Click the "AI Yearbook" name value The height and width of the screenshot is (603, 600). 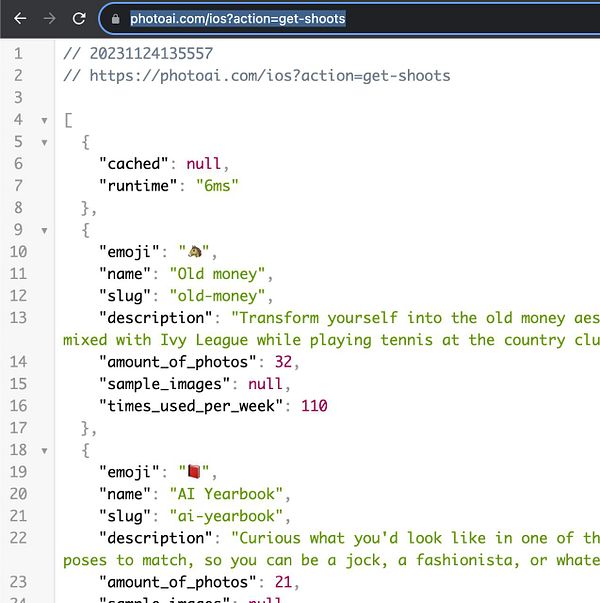coord(226,494)
